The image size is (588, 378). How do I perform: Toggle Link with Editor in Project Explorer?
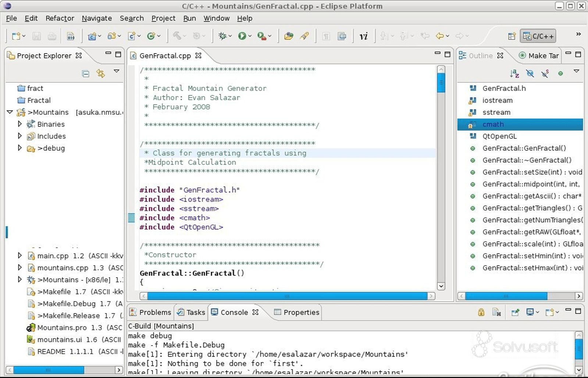[x=100, y=74]
